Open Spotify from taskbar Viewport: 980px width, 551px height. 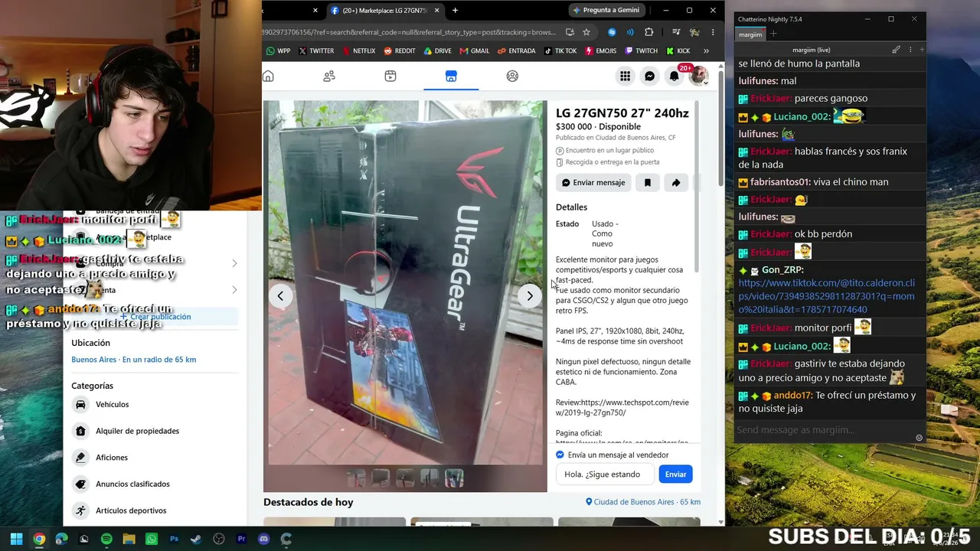pos(106,539)
